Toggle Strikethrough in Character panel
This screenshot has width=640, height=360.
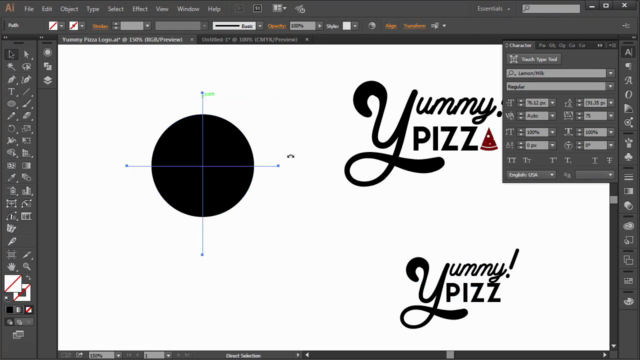tap(609, 160)
